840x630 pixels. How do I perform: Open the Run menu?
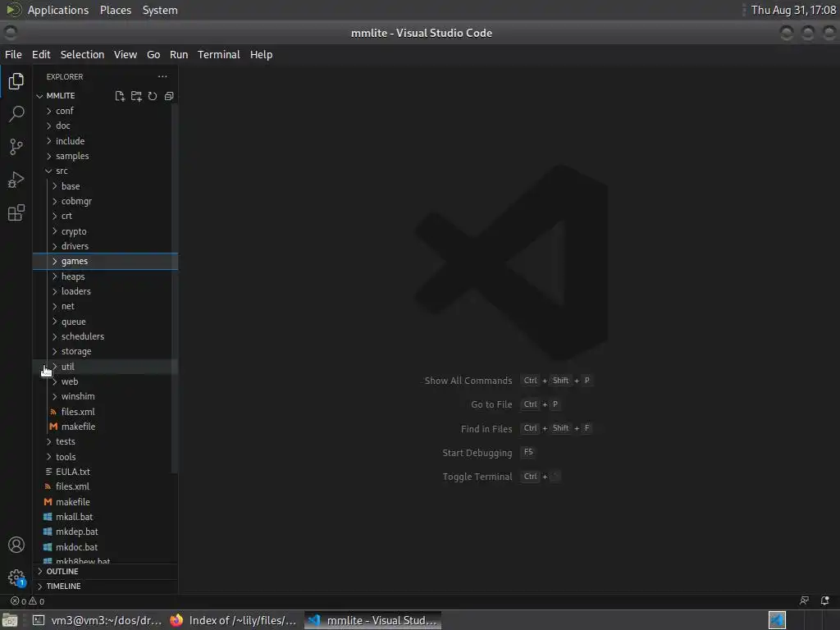(179, 55)
